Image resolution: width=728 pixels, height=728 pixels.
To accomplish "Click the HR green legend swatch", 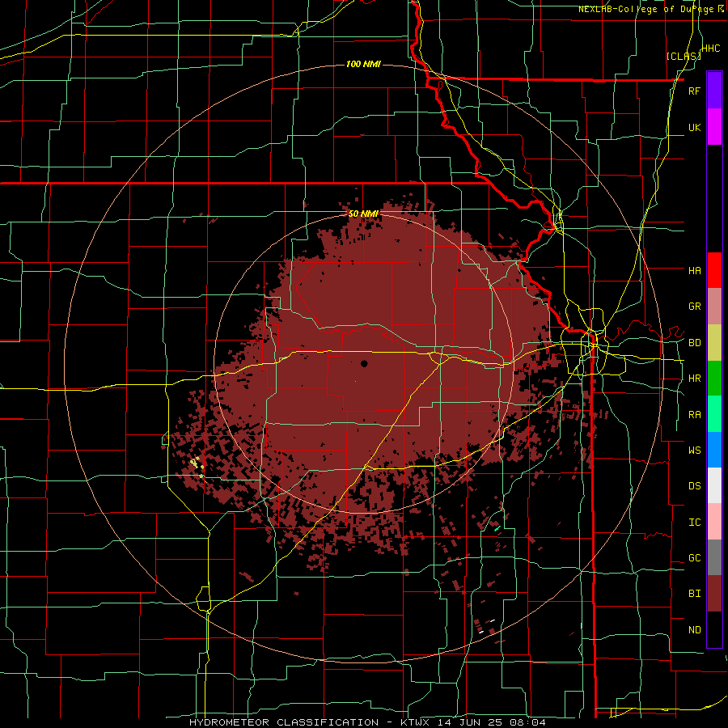I will pyautogui.click(x=714, y=379).
